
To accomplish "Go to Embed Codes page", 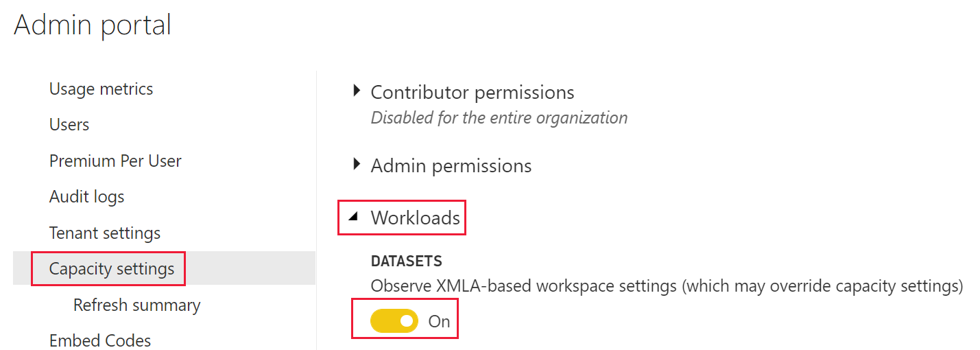I will pyautogui.click(x=100, y=340).
